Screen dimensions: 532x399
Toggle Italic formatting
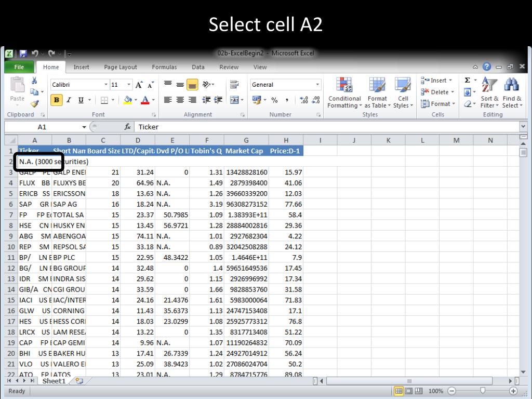(x=68, y=100)
